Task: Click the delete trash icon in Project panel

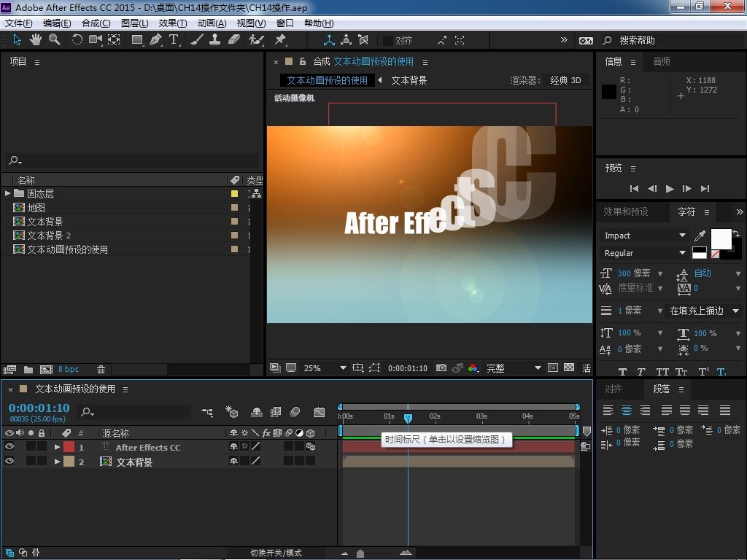Action: point(101,369)
